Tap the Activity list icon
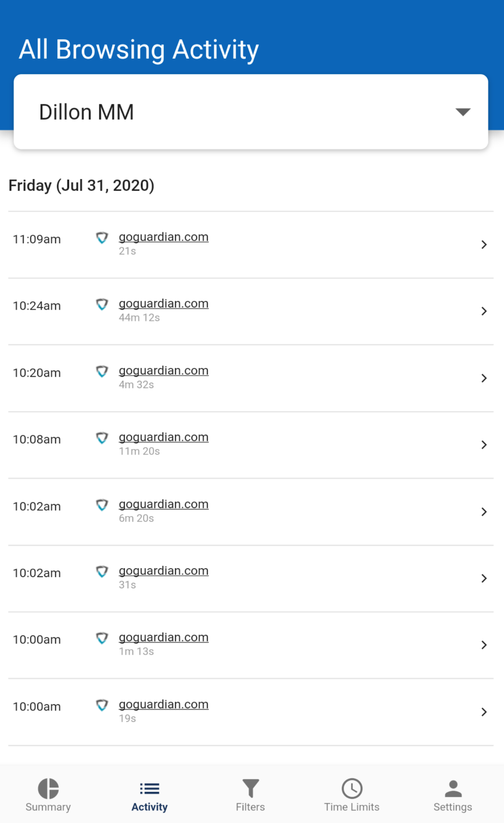Viewport: 504px width, 823px height. [149, 788]
